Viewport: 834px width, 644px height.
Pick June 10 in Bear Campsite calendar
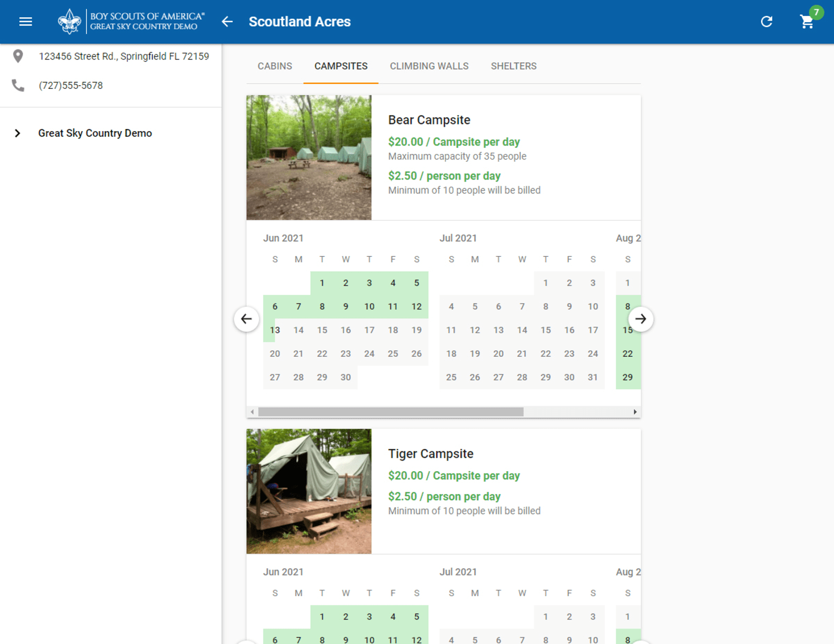click(x=369, y=307)
